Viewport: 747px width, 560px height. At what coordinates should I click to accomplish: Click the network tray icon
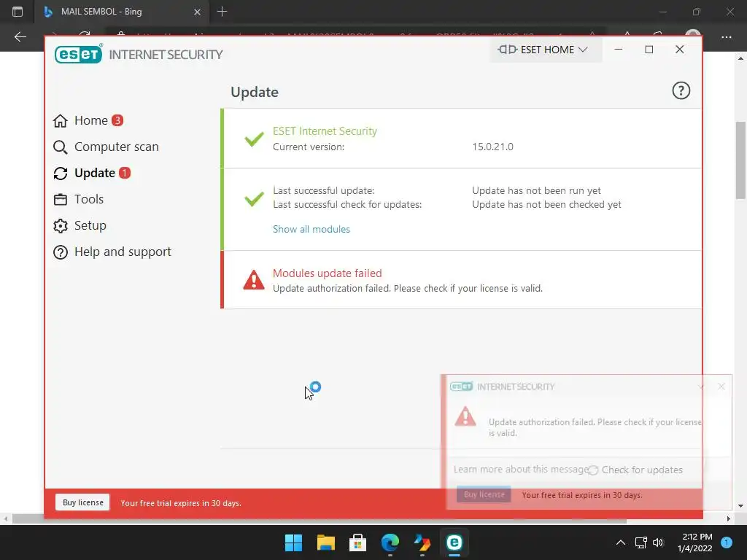click(640, 542)
